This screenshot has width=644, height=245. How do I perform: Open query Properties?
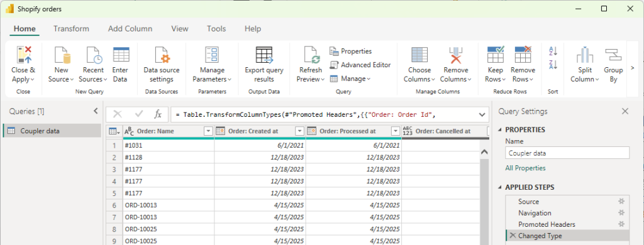click(350, 52)
